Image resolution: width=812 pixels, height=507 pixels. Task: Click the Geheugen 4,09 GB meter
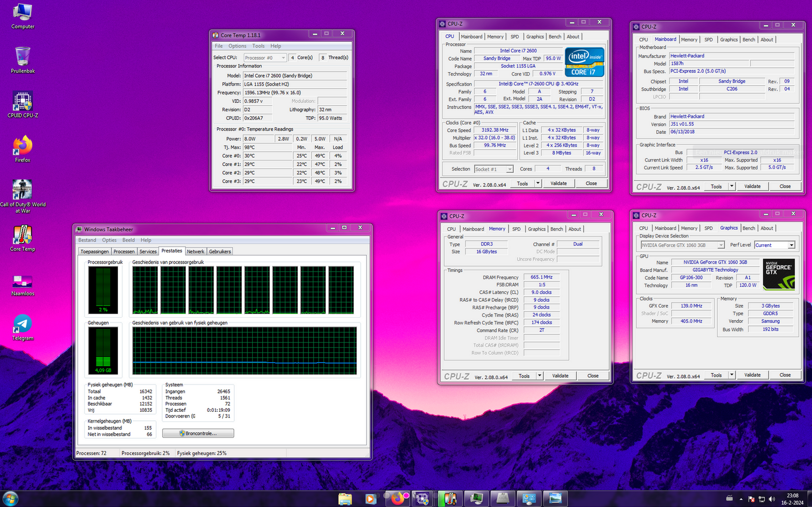(x=103, y=350)
